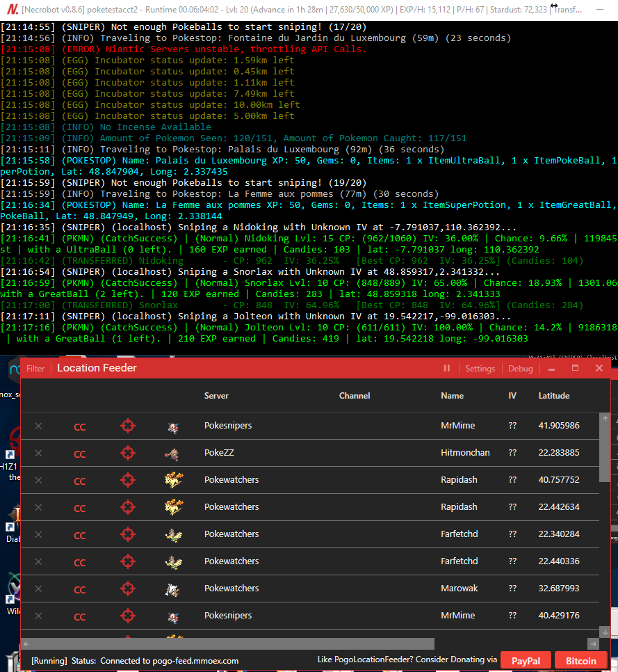The image size is (618, 672).
Task: Click the Hitmonchan sprite thumbnail
Action: [x=172, y=454]
